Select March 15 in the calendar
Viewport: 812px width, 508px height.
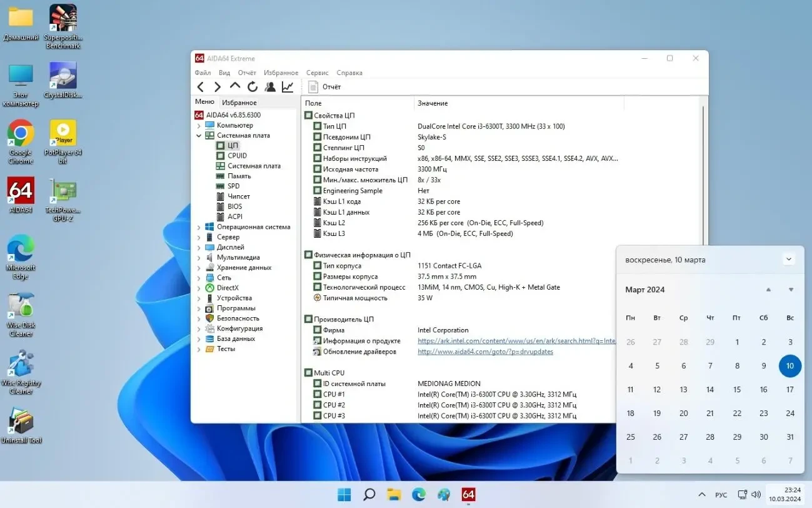pyautogui.click(x=737, y=390)
